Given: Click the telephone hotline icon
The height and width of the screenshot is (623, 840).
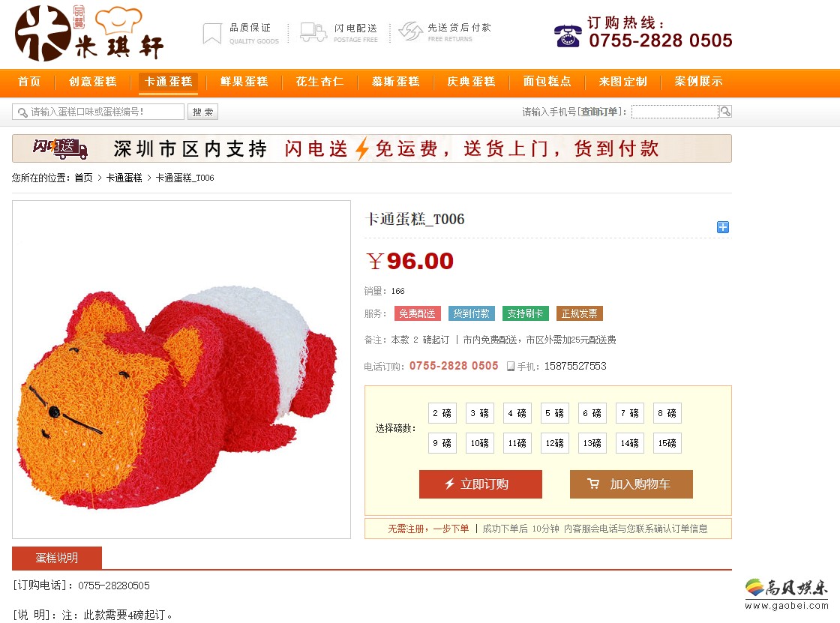Looking at the screenshot, I should pos(568,36).
